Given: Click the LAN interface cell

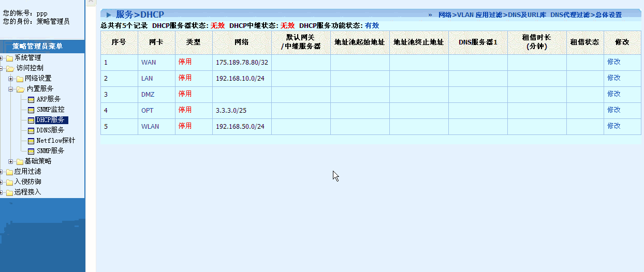Looking at the screenshot, I should pos(156,79).
